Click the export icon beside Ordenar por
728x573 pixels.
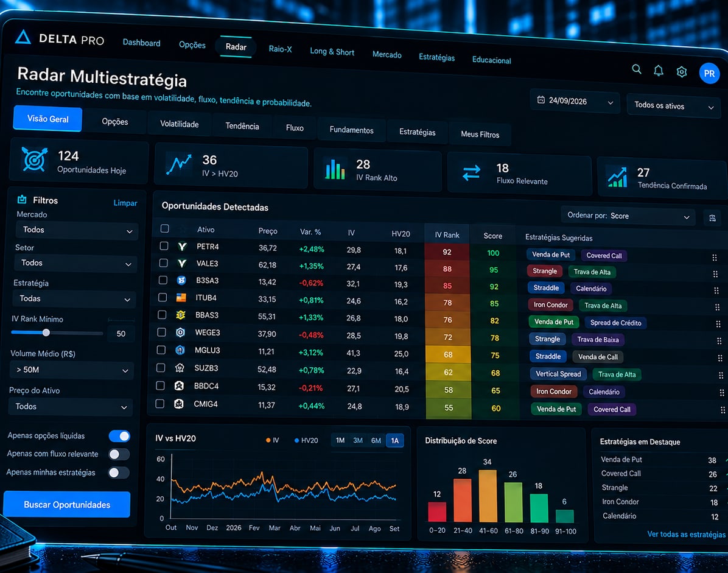point(712,218)
